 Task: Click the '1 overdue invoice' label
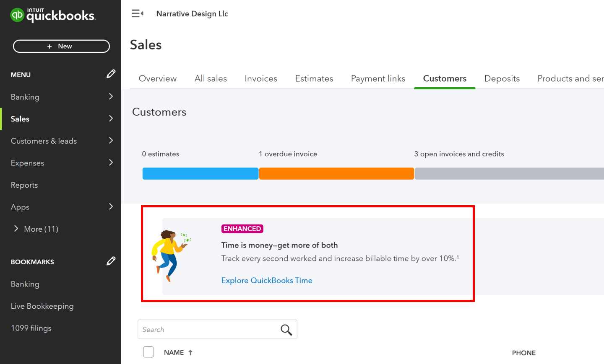point(288,154)
